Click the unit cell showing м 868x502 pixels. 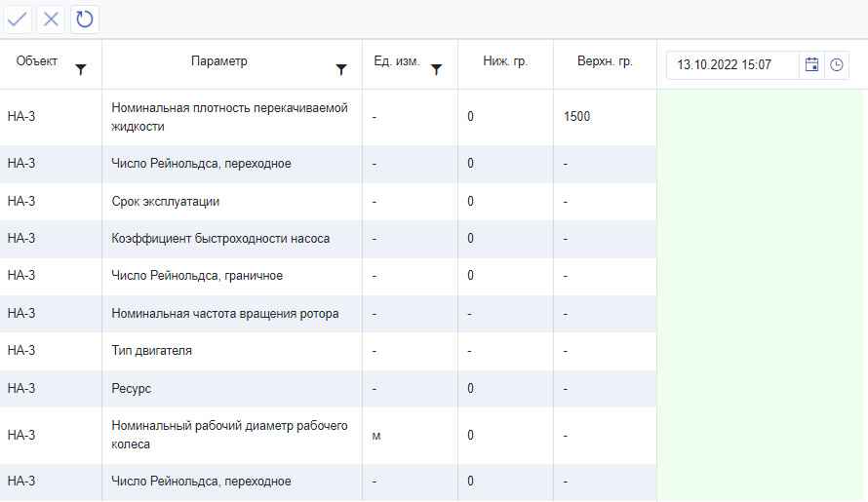[x=376, y=436]
